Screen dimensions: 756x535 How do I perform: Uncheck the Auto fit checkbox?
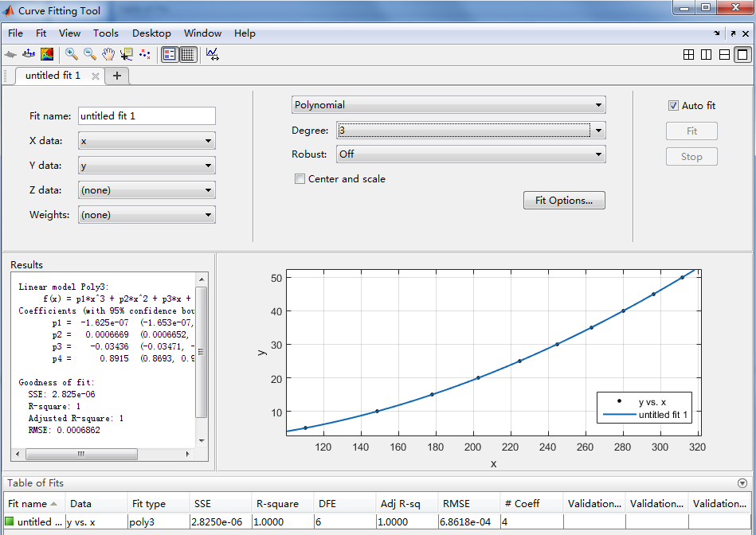click(x=673, y=106)
